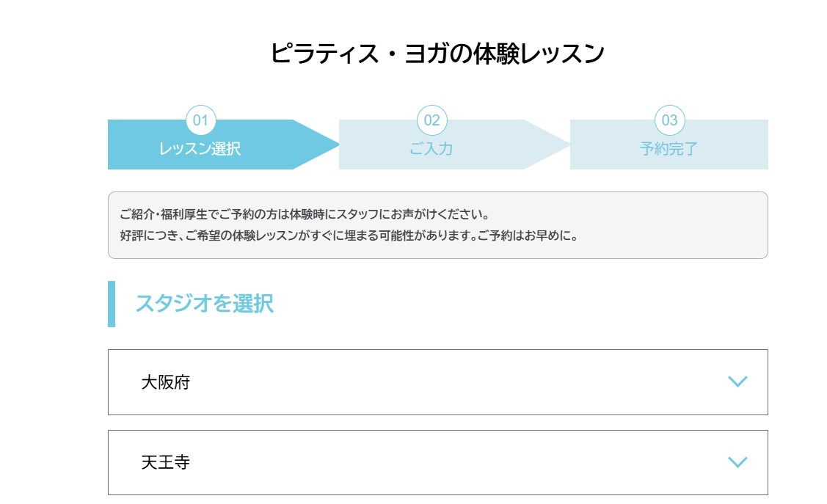This screenshot has height=504, width=827.
Task: Open the 大阪府 prefecture dropdown
Action: [x=437, y=381]
